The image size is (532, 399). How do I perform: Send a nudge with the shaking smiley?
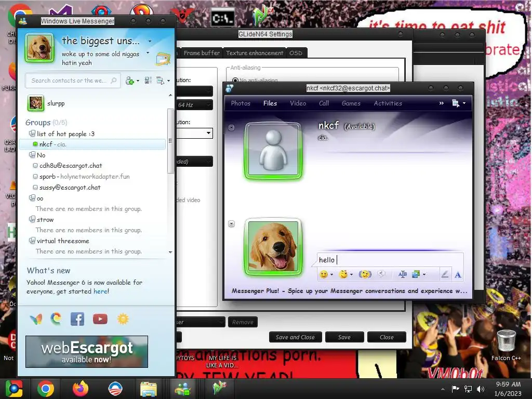(365, 274)
